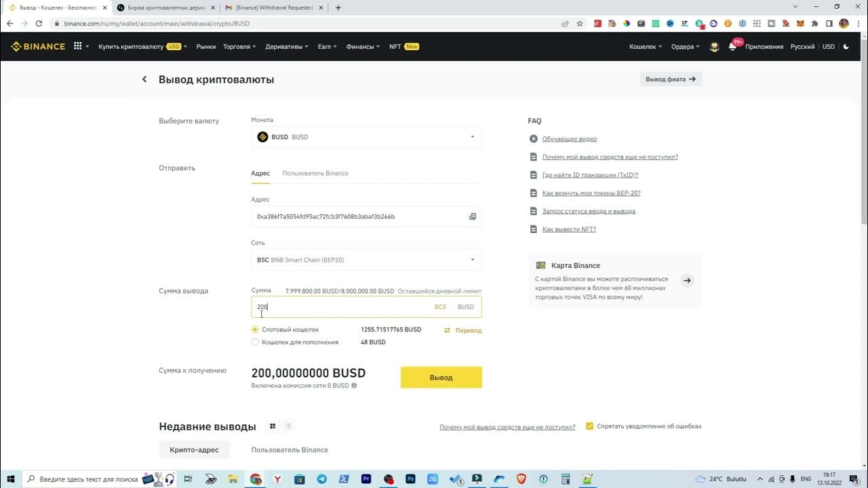Screen dimensions: 868x488
Task: Expand the Кошелек header menu
Action: [646, 47]
